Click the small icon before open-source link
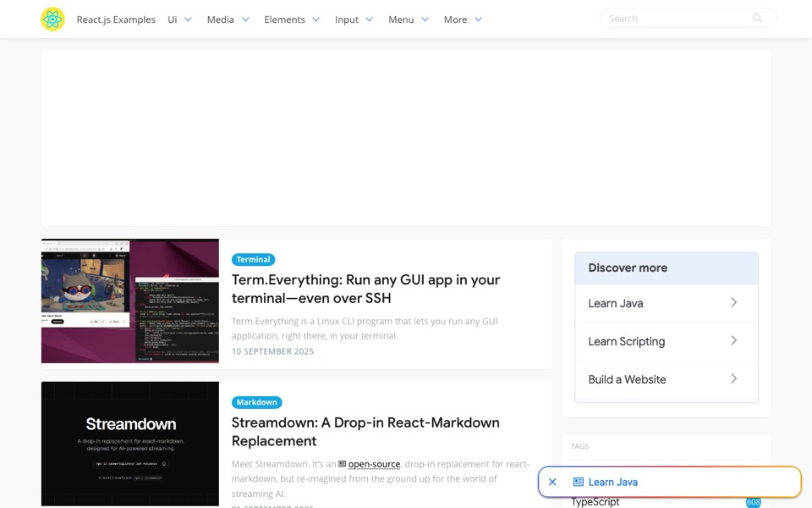812x508 pixels. 343,464
